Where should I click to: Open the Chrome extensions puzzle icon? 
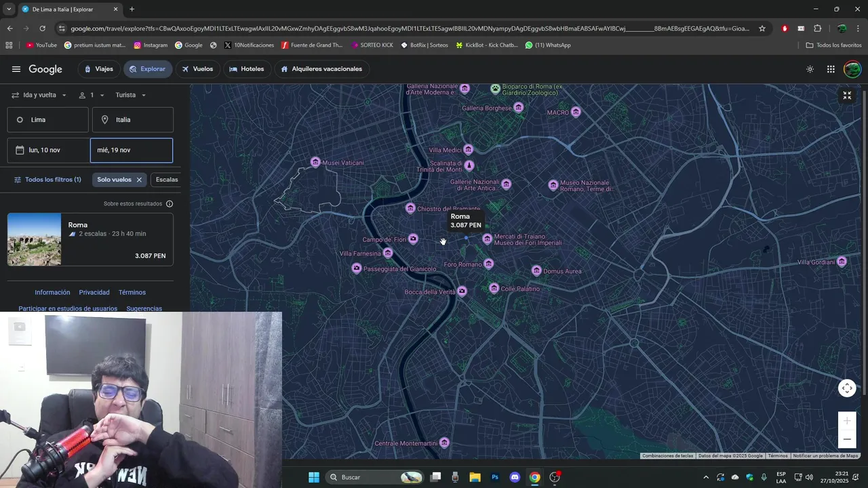pyautogui.click(x=817, y=28)
